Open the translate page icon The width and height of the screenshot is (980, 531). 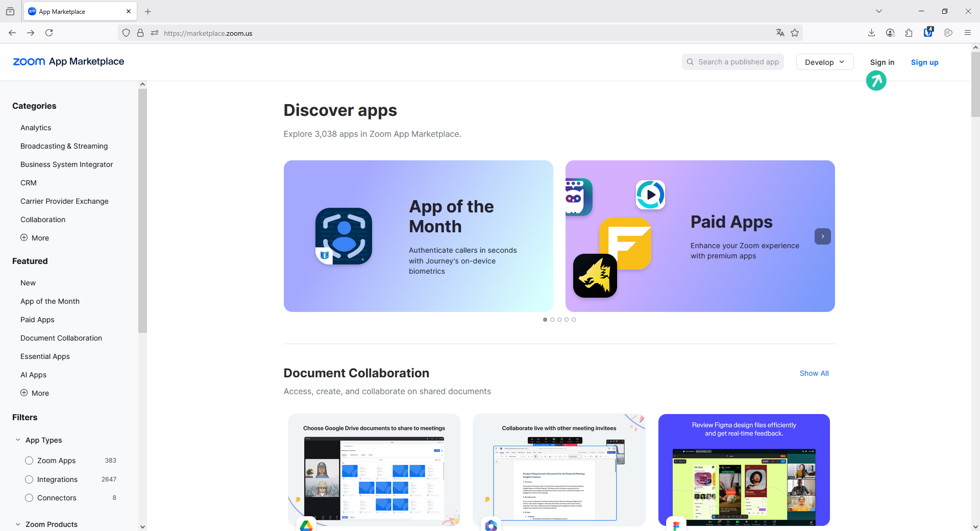tap(780, 33)
